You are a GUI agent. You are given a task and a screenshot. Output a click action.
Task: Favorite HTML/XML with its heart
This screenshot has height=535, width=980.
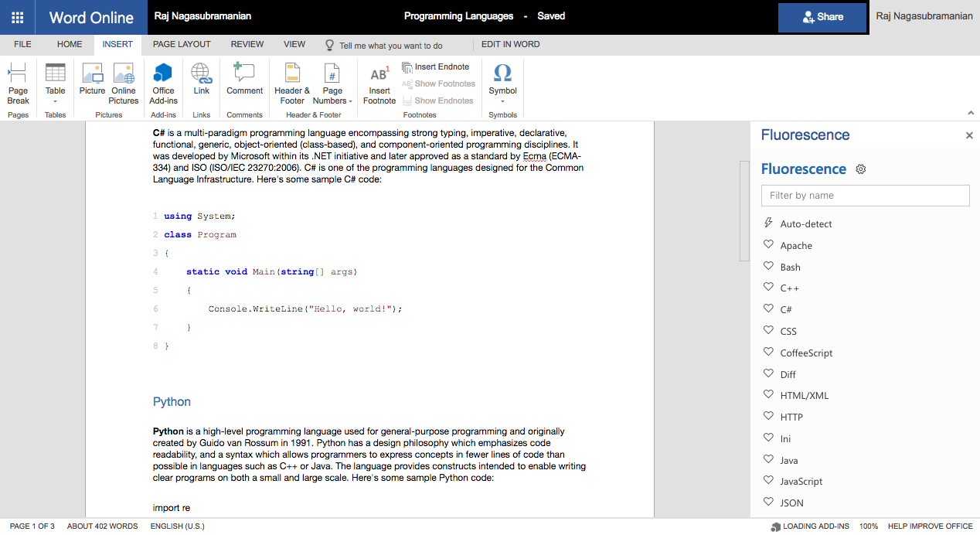[x=768, y=394]
